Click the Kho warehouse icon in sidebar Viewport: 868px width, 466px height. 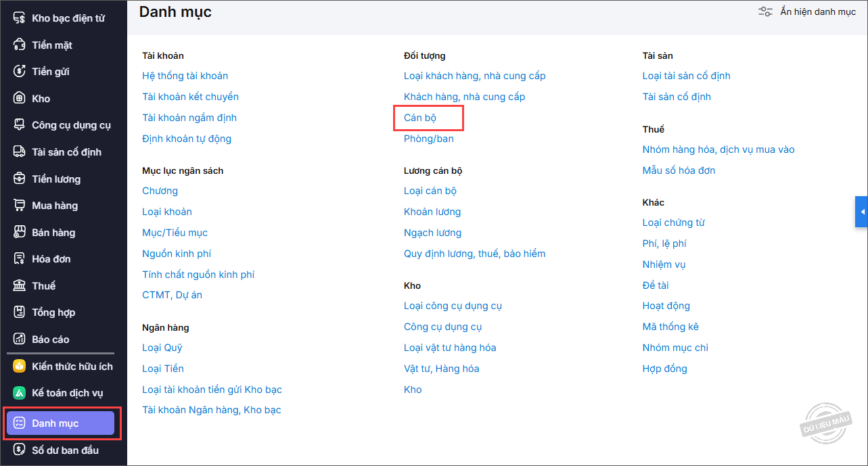point(20,99)
